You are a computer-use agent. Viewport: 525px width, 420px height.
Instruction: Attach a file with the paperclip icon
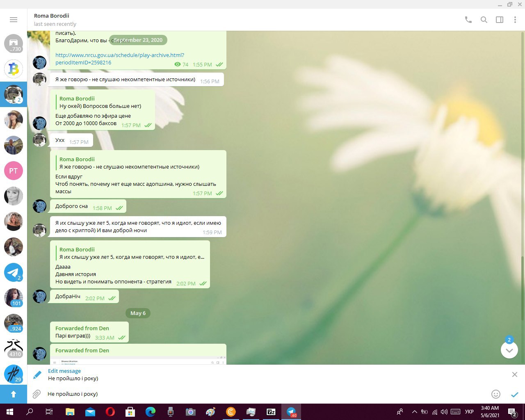point(37,394)
